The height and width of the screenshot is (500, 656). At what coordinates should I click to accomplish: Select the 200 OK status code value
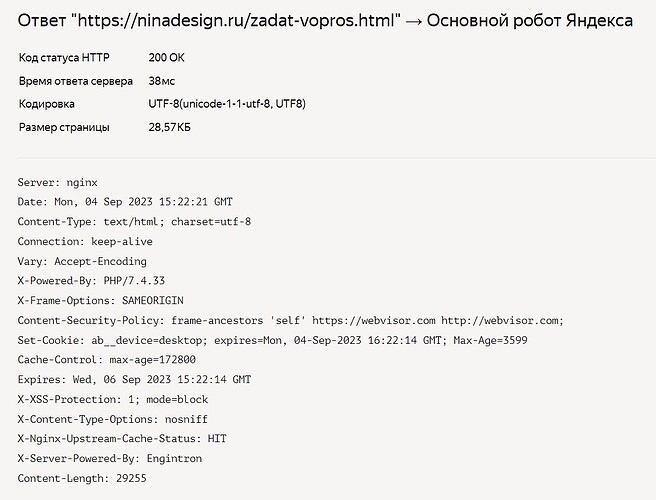pyautogui.click(x=166, y=58)
